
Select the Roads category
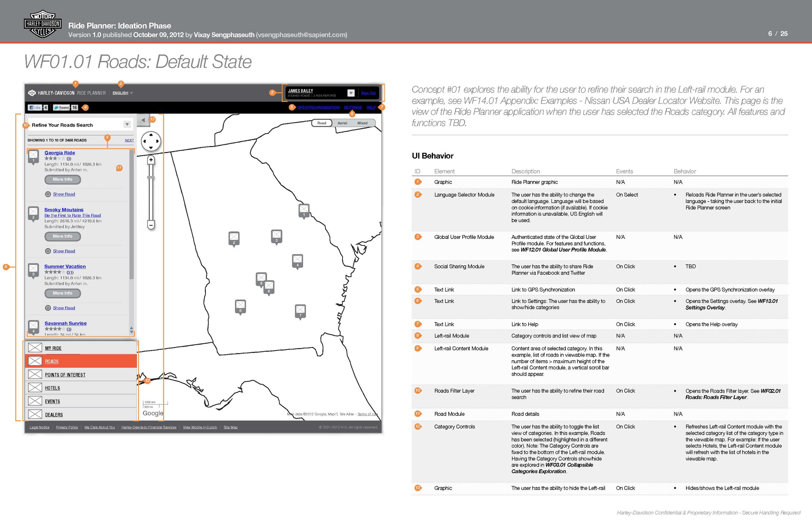click(x=81, y=362)
